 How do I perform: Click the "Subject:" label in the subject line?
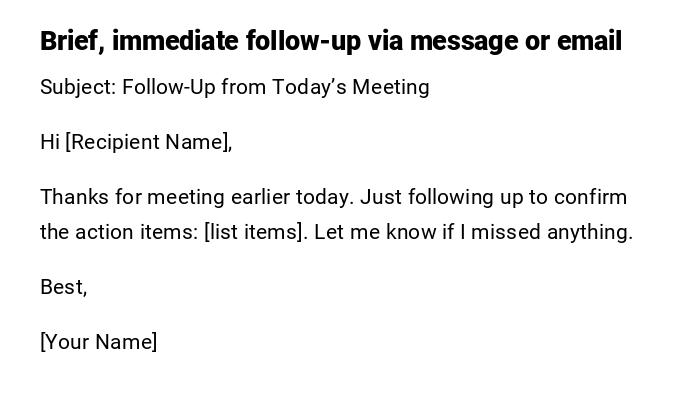(x=78, y=87)
